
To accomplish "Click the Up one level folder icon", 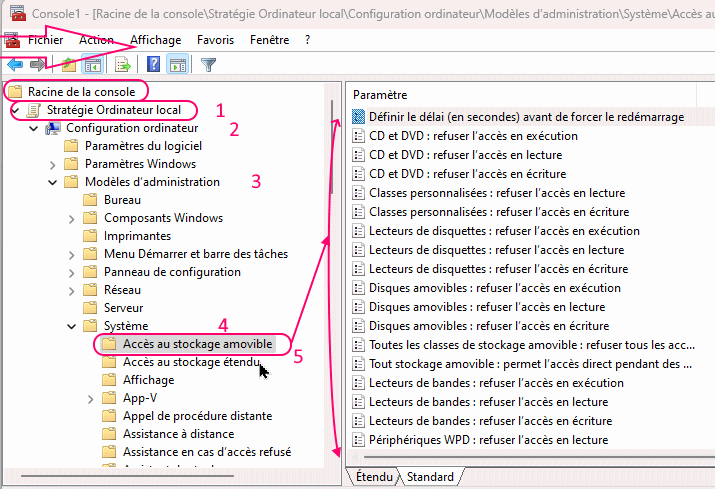I will point(69,65).
